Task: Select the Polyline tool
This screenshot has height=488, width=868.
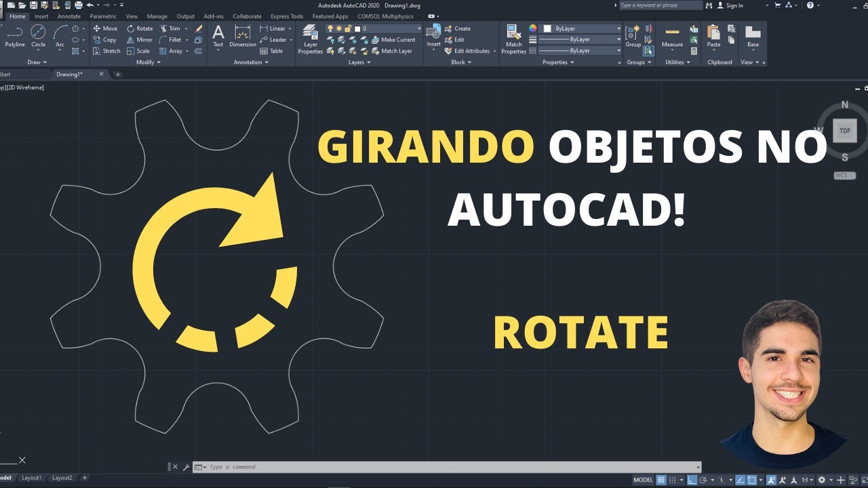Action: (x=15, y=37)
